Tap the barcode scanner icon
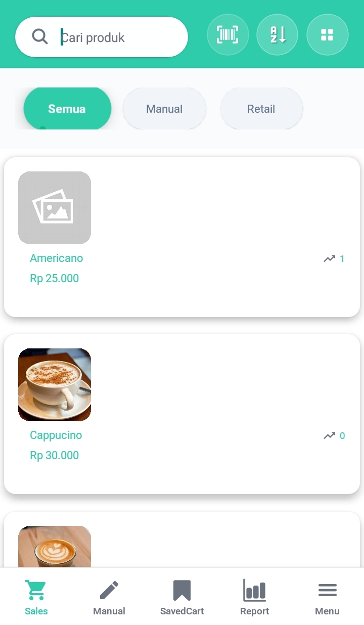 click(227, 35)
